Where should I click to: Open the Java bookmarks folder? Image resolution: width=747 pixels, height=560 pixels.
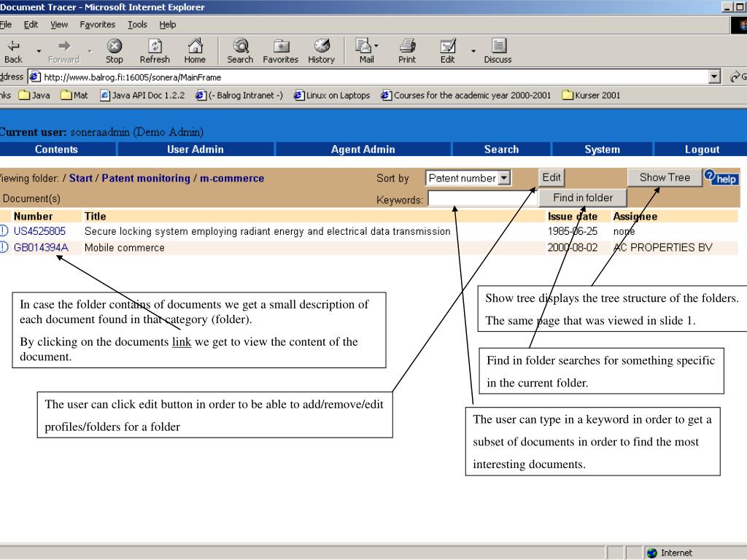click(x=34, y=96)
